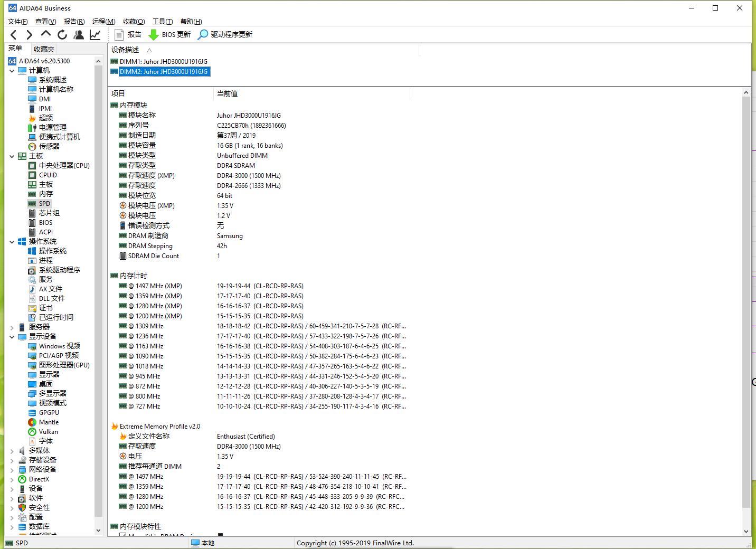Viewport: 756px width, 549px height.
Task: Select the 超频 overclock flame icon
Action: click(x=32, y=118)
